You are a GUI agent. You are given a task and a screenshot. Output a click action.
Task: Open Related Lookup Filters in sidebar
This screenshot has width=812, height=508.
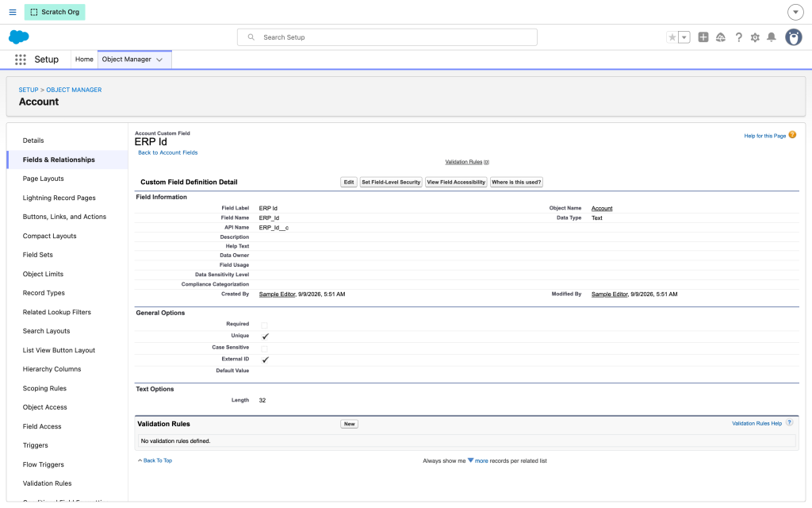pyautogui.click(x=56, y=312)
